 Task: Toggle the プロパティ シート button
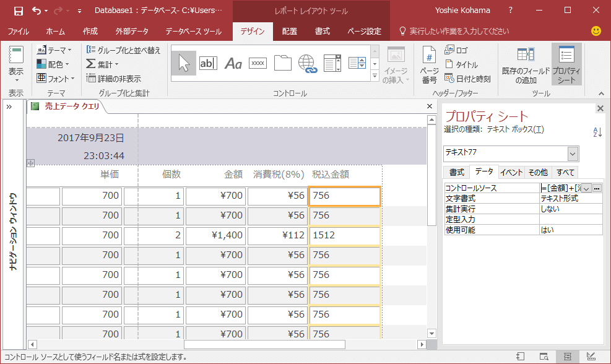[566, 64]
